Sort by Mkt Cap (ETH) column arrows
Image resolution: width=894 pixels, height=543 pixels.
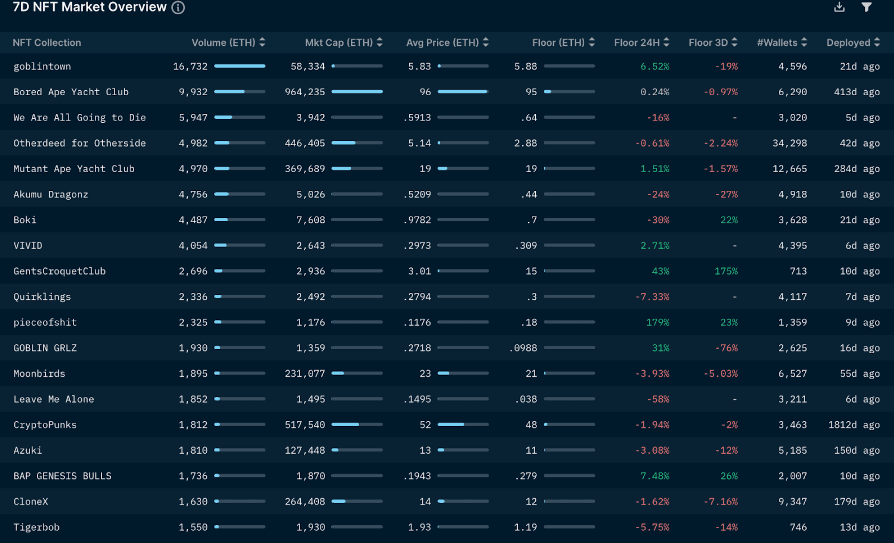[380, 42]
